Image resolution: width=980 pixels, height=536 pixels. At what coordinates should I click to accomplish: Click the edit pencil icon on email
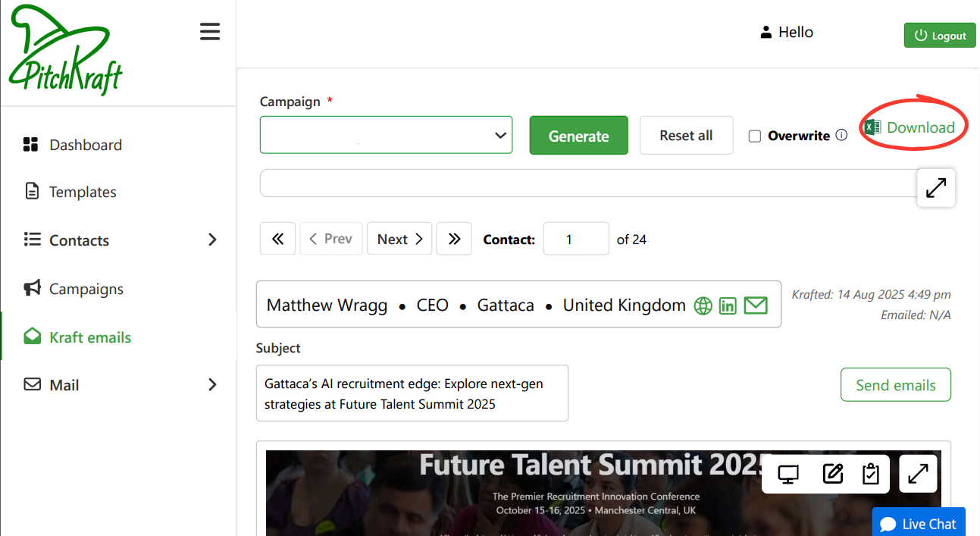click(832, 475)
